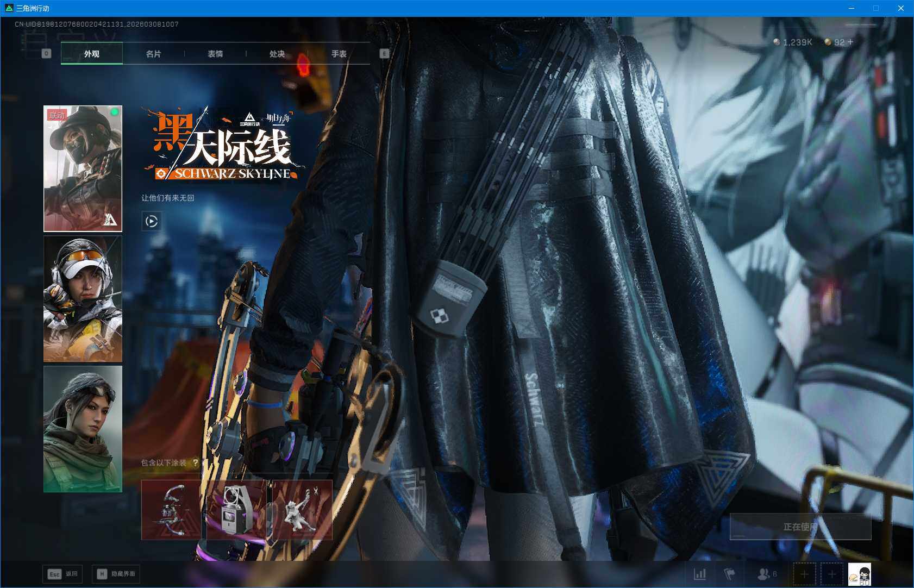Switch to the 手表 tab
This screenshot has height=588, width=914.
(x=340, y=53)
